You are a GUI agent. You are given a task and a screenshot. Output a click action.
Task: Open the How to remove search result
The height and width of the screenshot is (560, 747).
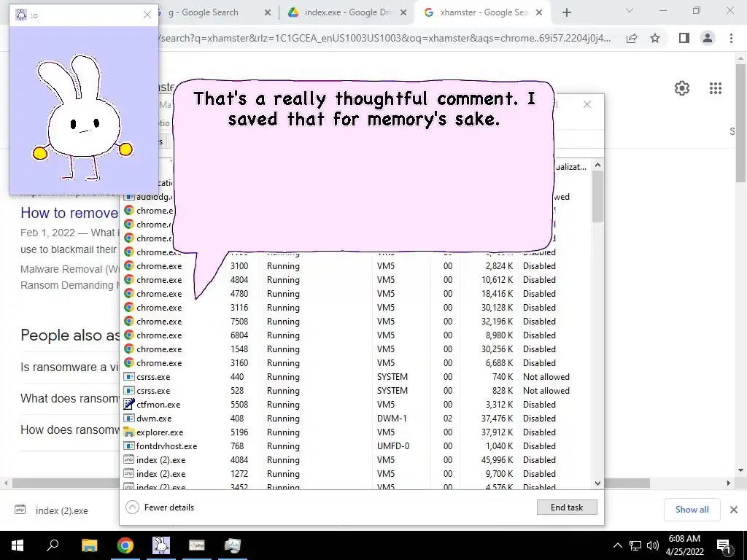tap(69, 213)
